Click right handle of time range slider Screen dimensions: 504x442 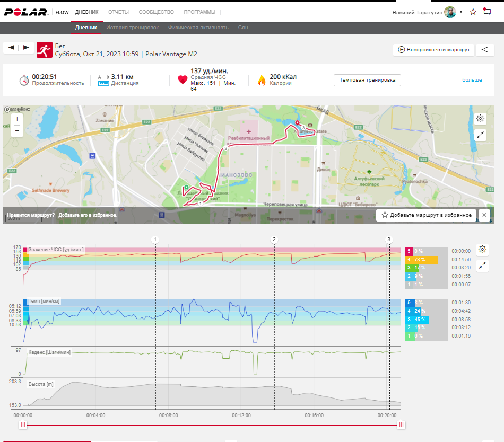pos(401,425)
